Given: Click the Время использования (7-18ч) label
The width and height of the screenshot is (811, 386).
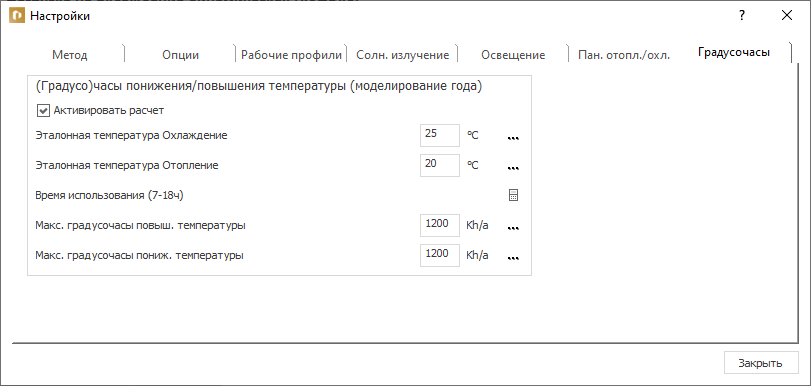Looking at the screenshot, I should tap(110, 196).
